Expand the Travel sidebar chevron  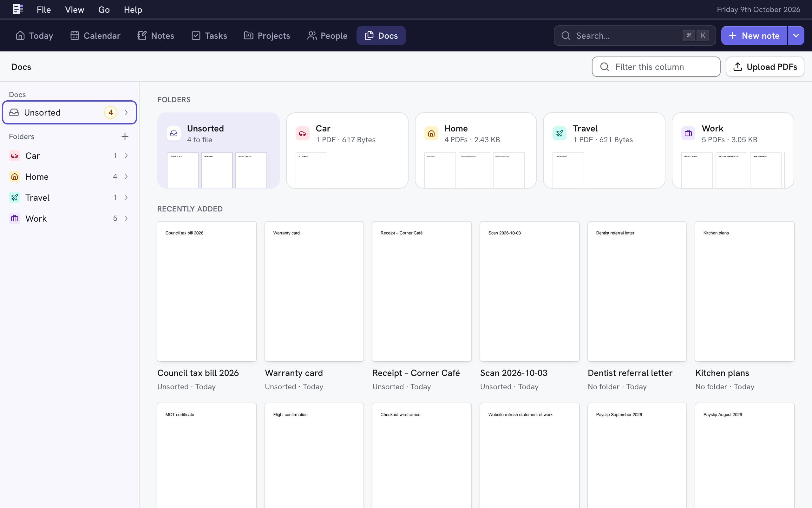tap(126, 197)
